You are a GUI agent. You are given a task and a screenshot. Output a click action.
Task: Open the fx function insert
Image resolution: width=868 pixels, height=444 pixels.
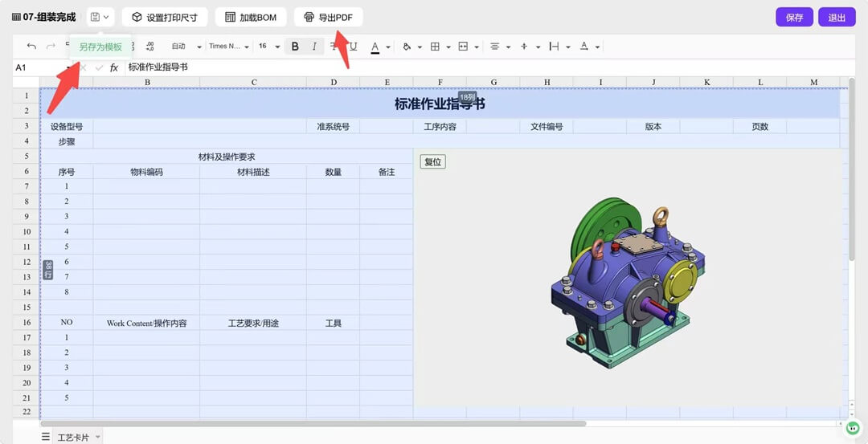click(114, 67)
